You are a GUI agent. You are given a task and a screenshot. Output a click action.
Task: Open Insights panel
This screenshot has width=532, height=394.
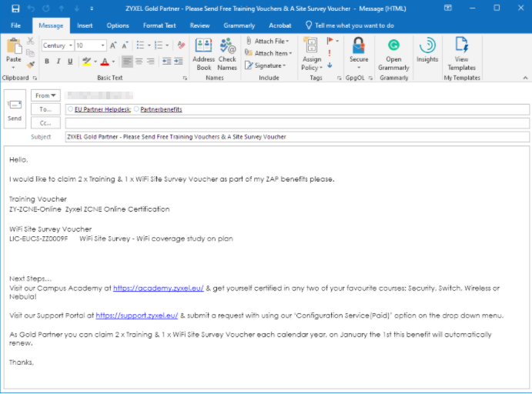(427, 51)
